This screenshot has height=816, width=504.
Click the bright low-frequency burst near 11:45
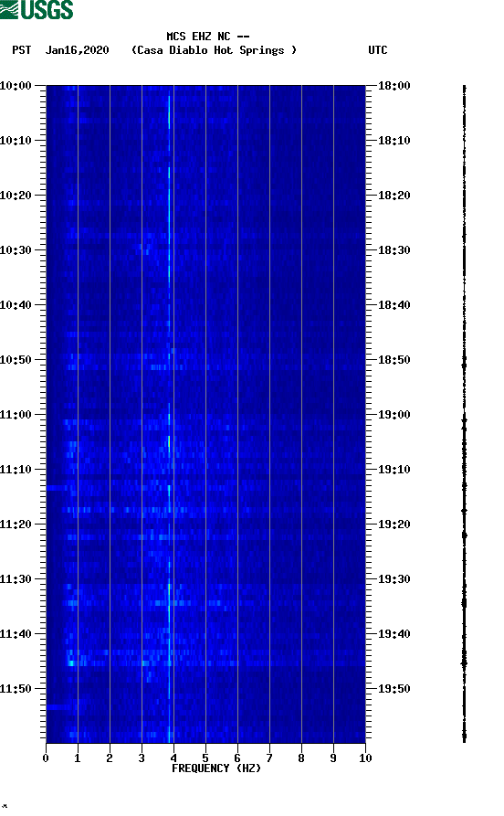pos(71,663)
